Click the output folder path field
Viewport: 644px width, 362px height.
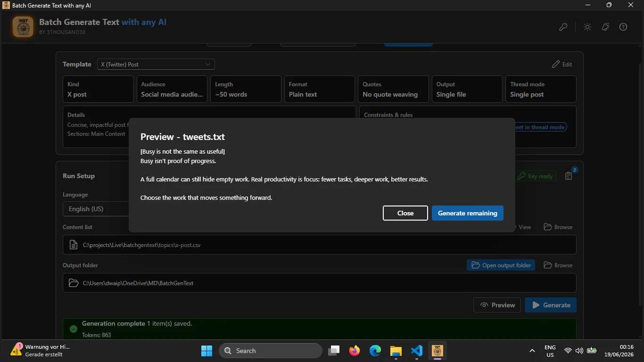[320, 283]
